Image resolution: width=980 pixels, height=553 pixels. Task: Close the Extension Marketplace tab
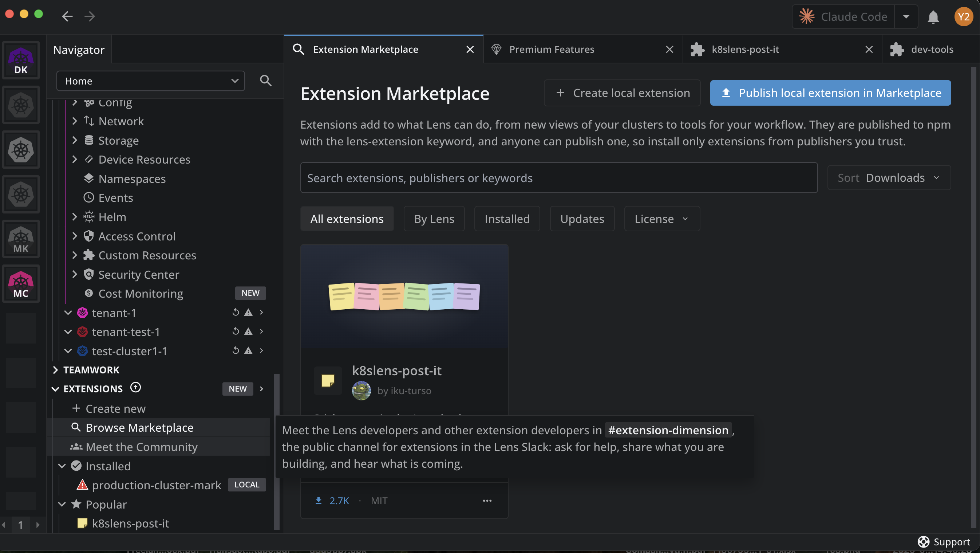(x=470, y=50)
